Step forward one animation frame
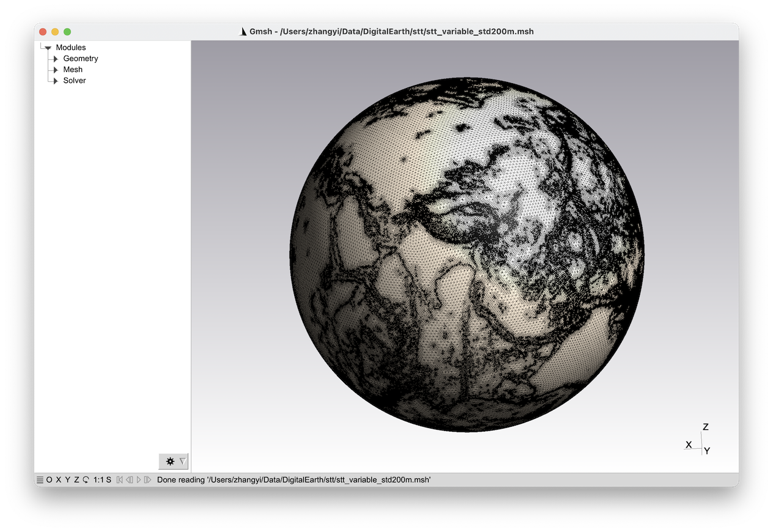This screenshot has width=773, height=532. (x=147, y=480)
